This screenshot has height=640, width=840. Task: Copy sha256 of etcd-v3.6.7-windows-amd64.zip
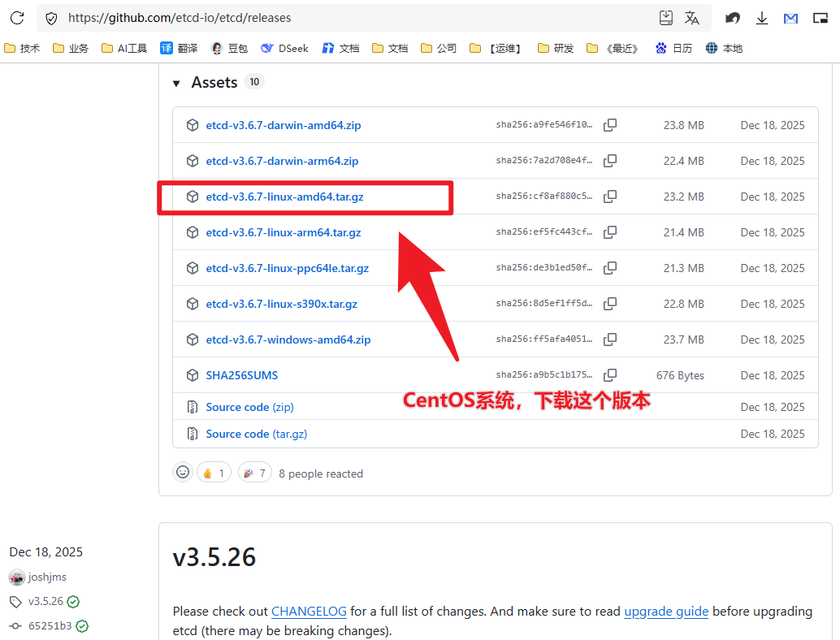tap(610, 339)
